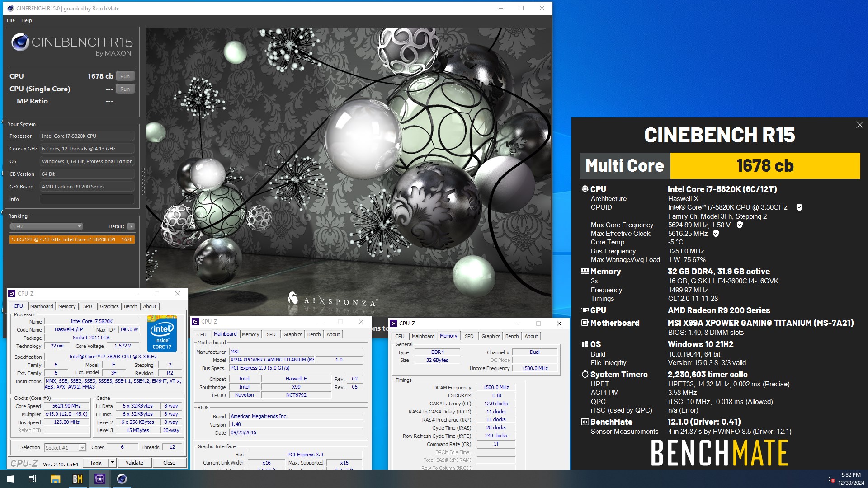Click the Processor field Intel Core i7-5820K CPU
868x488 pixels.
[x=87, y=136]
